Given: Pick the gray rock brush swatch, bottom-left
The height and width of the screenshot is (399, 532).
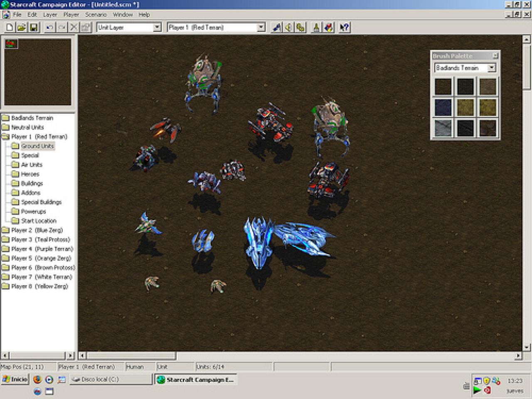Looking at the screenshot, I should pyautogui.click(x=443, y=128).
